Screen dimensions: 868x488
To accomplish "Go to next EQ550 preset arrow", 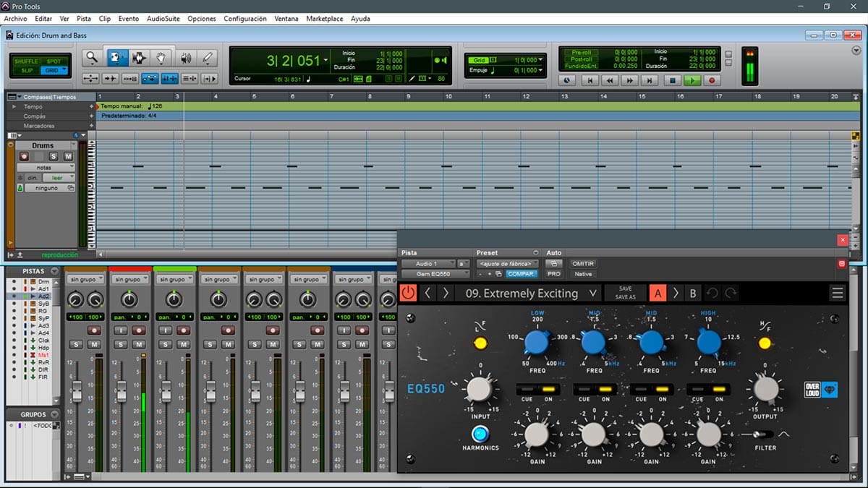I will pyautogui.click(x=446, y=293).
